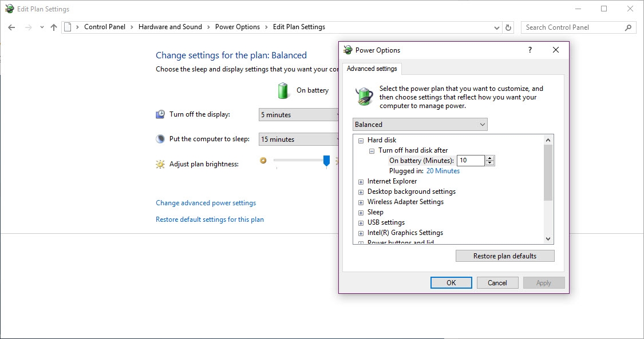Click the On battery minutes input field
Image resolution: width=644 pixels, height=339 pixels.
471,161
